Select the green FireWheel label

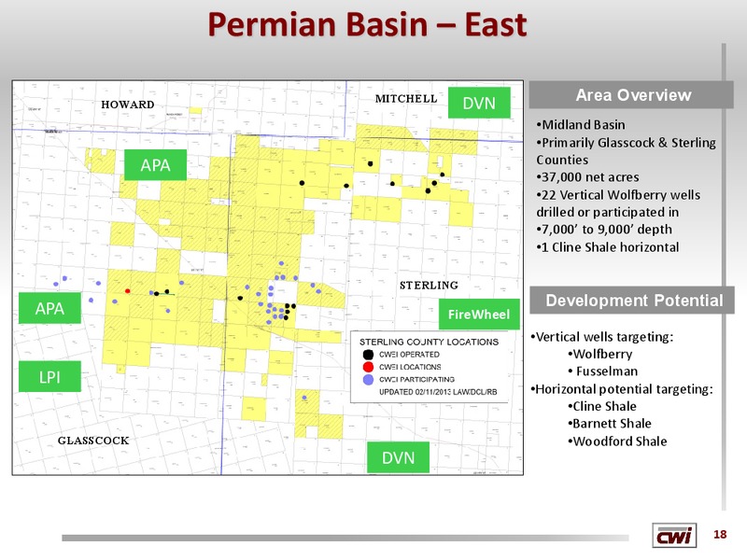click(x=479, y=315)
